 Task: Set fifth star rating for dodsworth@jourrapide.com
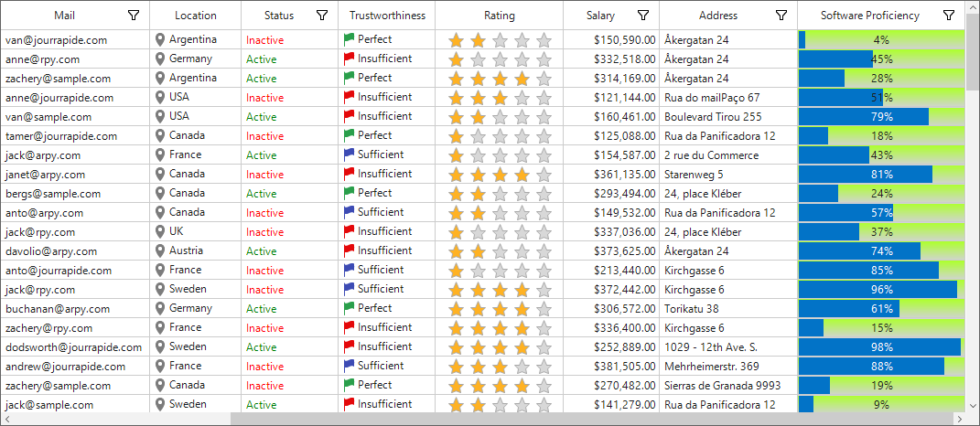point(544,347)
